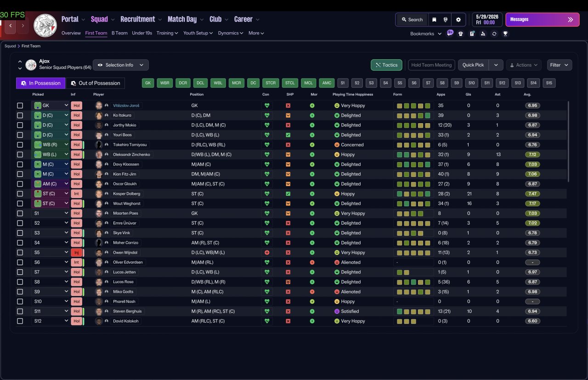The width and height of the screenshot is (588, 380).
Task: Switch to the Out of Possession tab
Action: 96,83
